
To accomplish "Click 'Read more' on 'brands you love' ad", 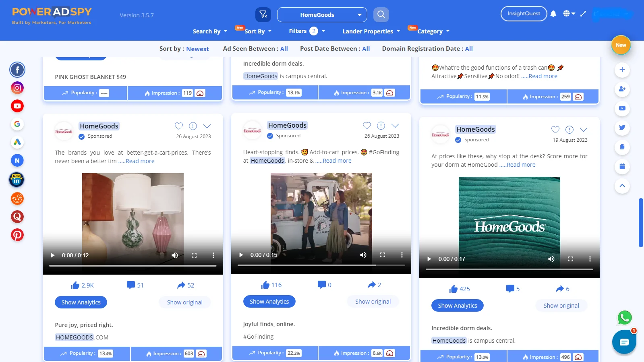I will click(x=140, y=161).
